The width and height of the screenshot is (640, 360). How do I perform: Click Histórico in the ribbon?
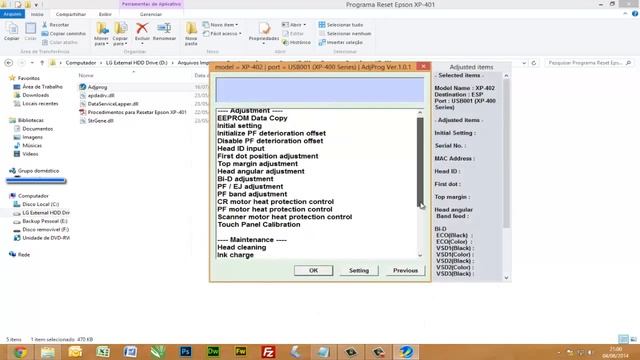[296, 42]
